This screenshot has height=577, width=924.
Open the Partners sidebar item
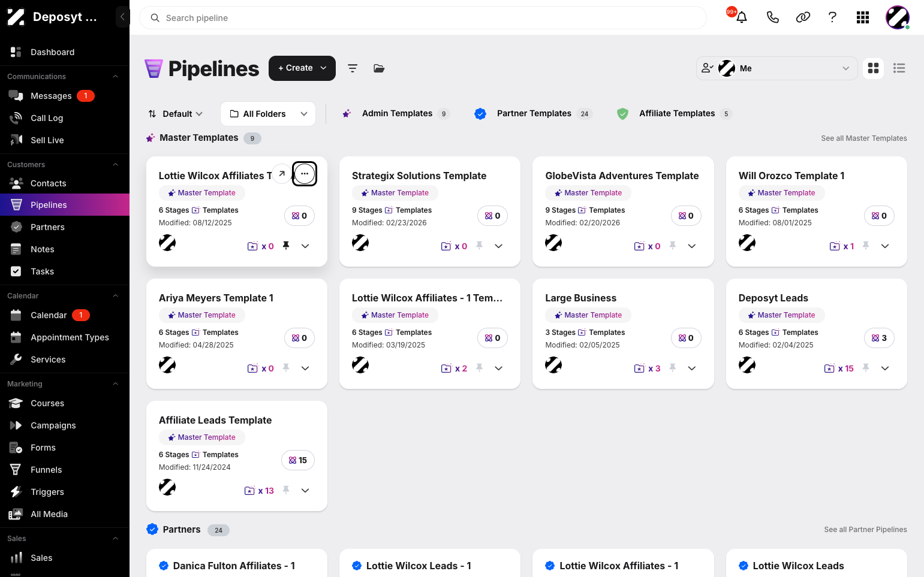coord(65,227)
